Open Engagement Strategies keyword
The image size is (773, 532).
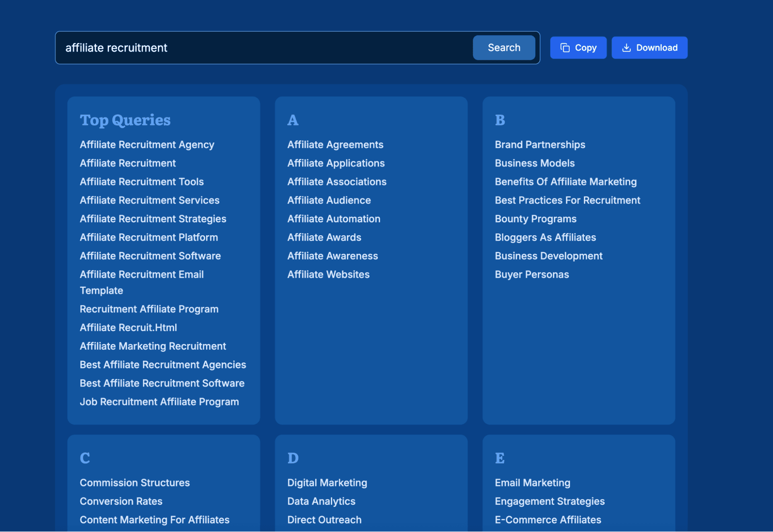[549, 501]
